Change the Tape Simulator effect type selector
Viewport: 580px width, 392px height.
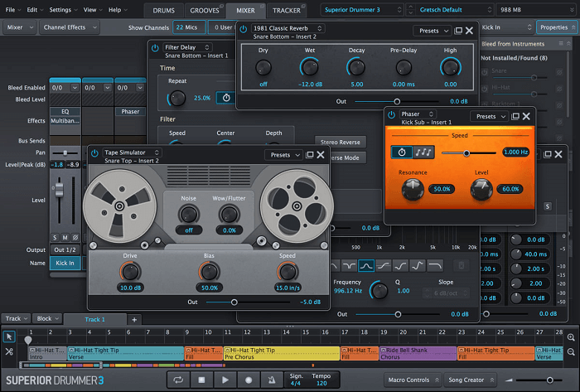tap(131, 152)
